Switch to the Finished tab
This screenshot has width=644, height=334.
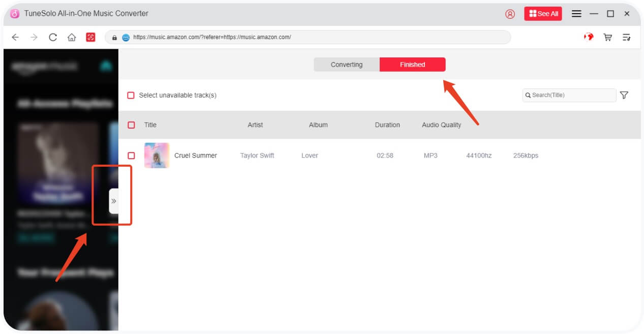pos(413,65)
